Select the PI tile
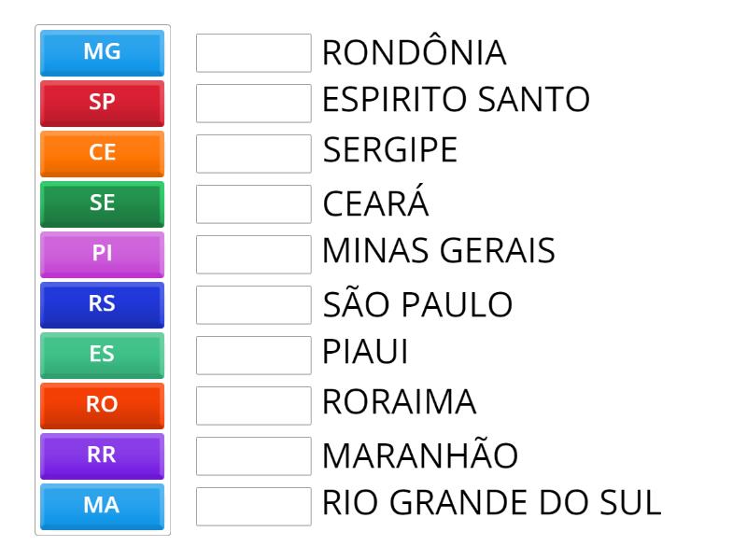 point(101,254)
